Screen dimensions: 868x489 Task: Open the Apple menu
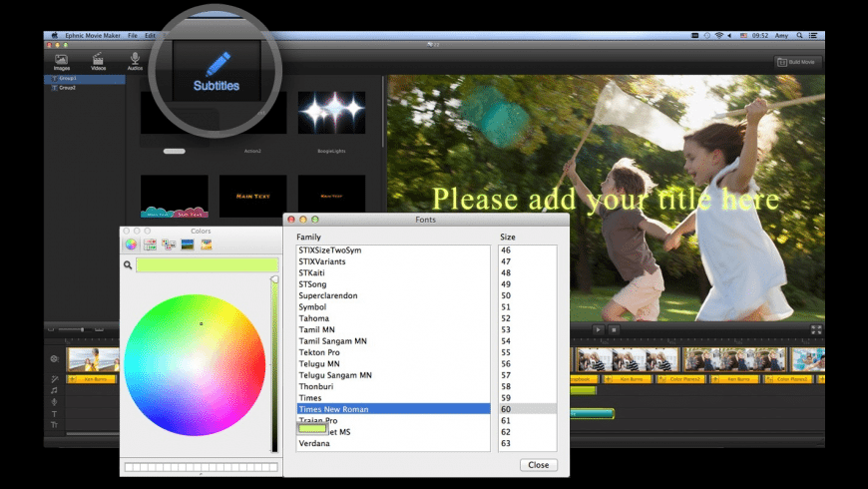click(54, 36)
